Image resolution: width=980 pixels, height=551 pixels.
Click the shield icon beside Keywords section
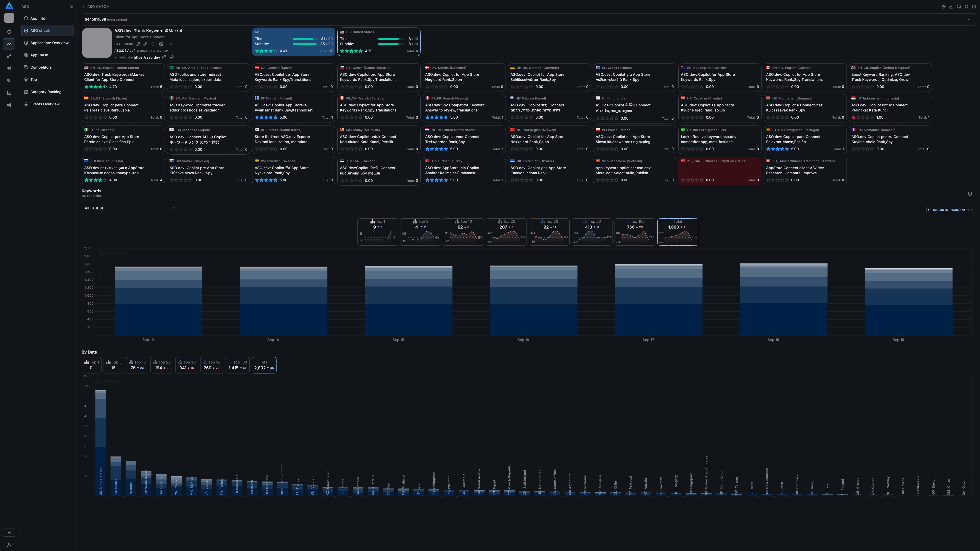coord(970,194)
